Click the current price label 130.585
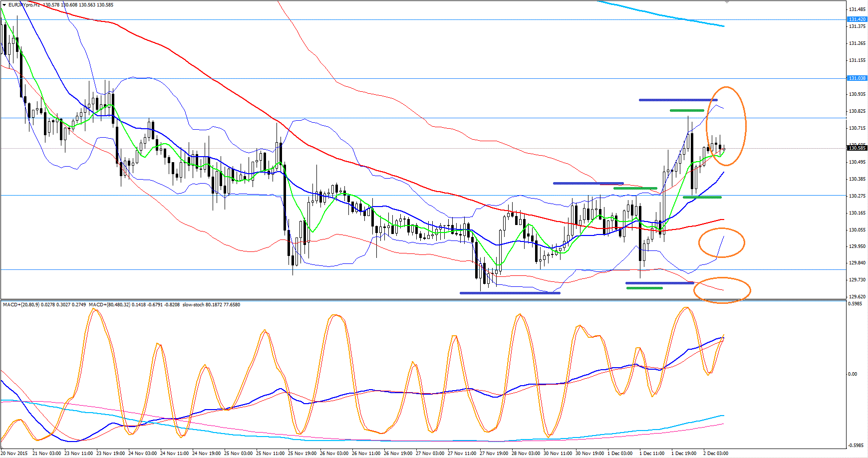This screenshot has height=458, width=868. click(858, 148)
